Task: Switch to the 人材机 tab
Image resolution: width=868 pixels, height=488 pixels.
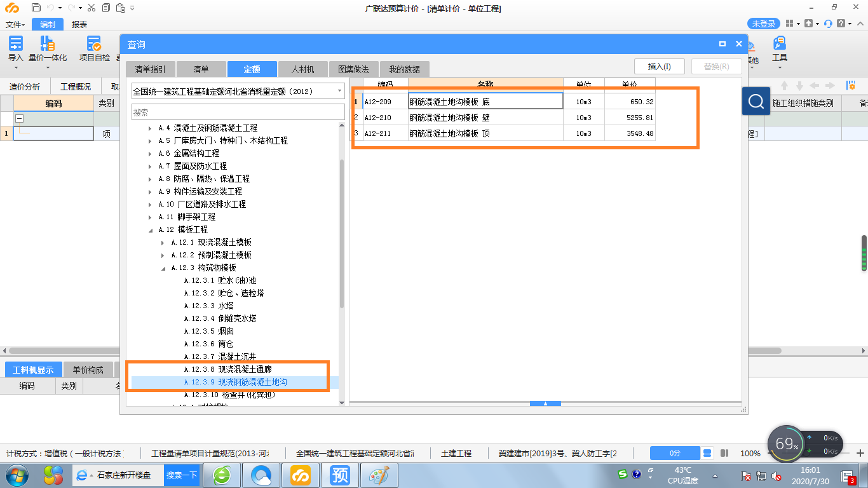Action: [x=302, y=69]
